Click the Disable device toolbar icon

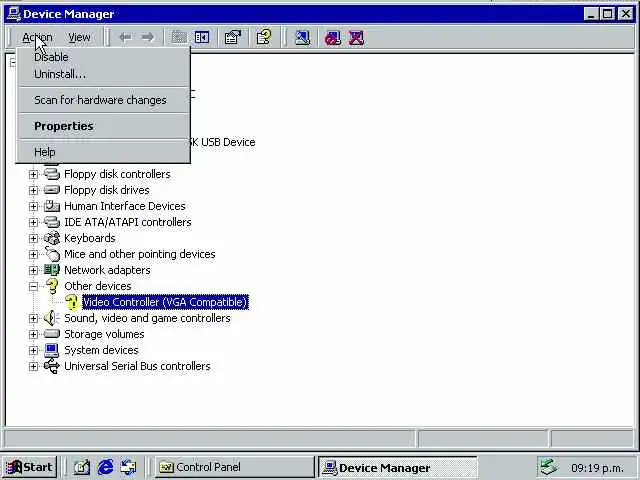coord(333,38)
